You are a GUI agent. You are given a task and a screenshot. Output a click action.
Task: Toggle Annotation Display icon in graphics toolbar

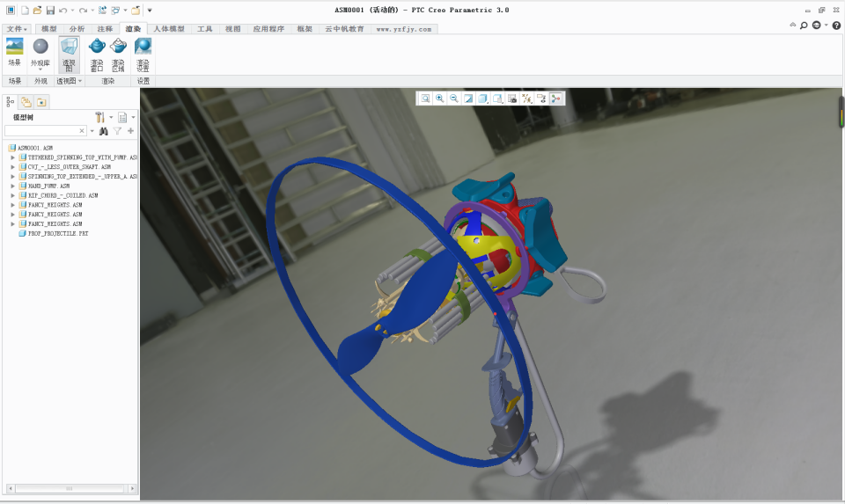pyautogui.click(x=541, y=99)
